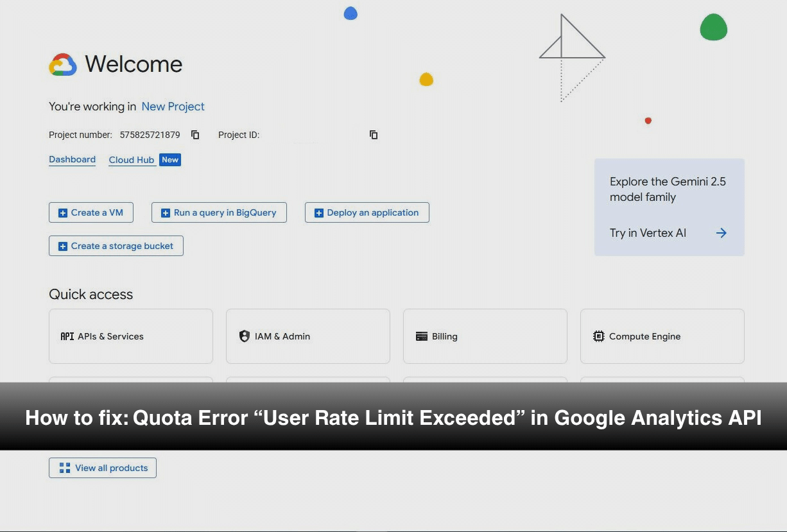Click the IAM & Admin shield icon
Viewport: 787px width, 532px height.
(x=244, y=336)
